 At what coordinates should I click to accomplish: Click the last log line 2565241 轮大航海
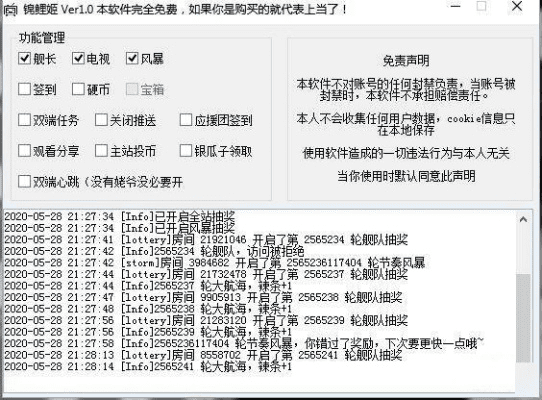(x=148, y=366)
